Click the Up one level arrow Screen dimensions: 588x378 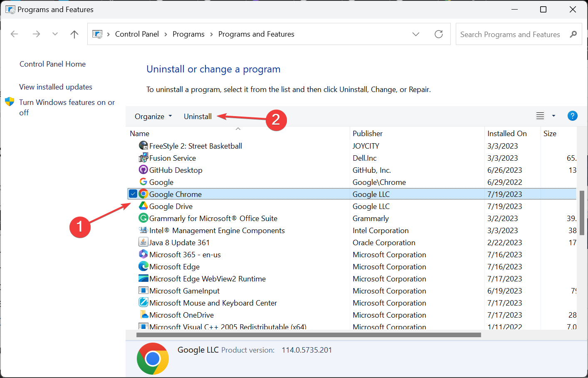(x=74, y=34)
